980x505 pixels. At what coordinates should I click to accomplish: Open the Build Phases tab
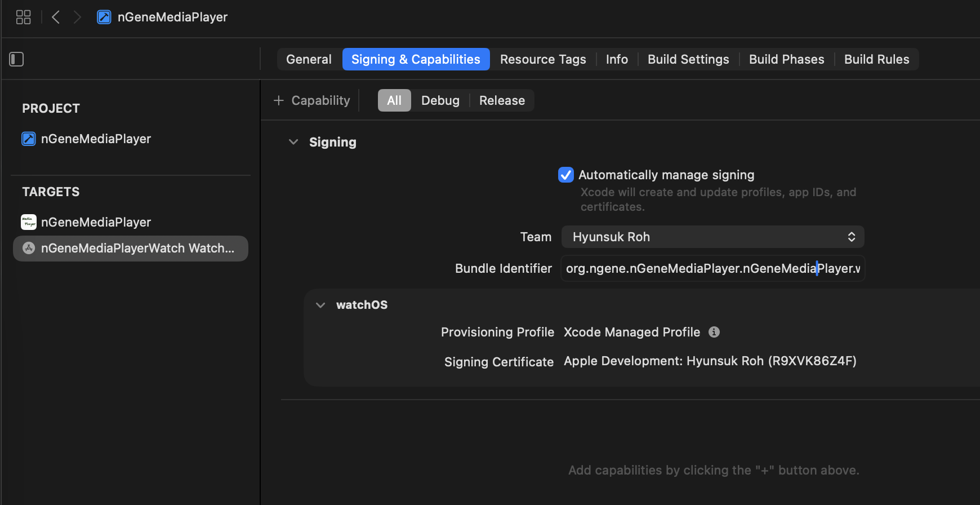point(786,59)
